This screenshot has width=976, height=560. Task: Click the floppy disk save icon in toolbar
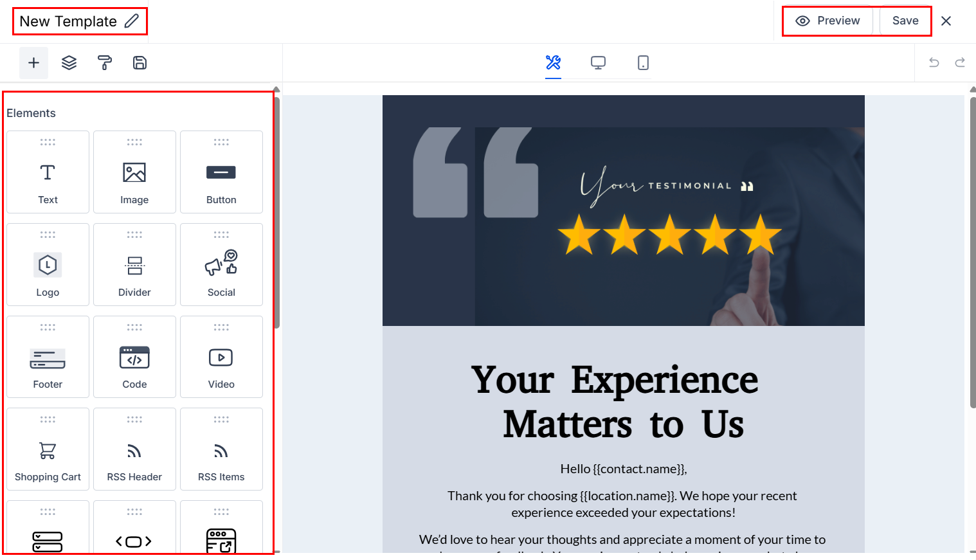coord(140,63)
